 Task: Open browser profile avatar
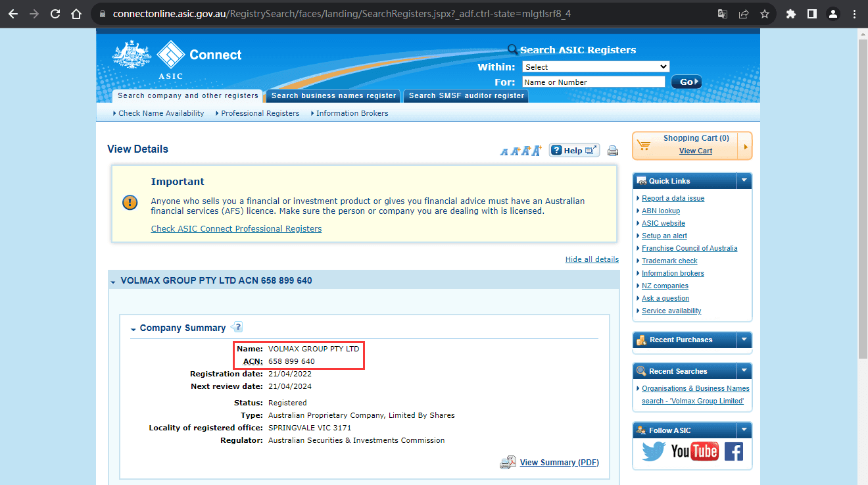833,14
